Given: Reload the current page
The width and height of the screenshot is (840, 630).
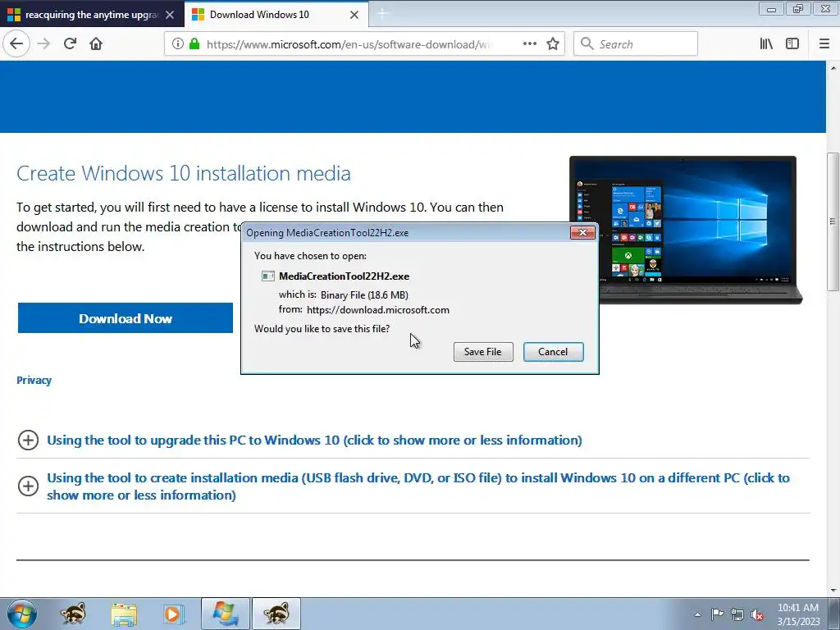Looking at the screenshot, I should coord(71,43).
